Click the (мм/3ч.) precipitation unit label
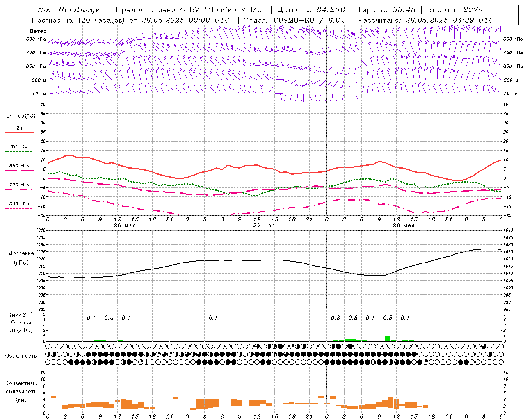The height and width of the screenshot is (420, 525). point(21,315)
